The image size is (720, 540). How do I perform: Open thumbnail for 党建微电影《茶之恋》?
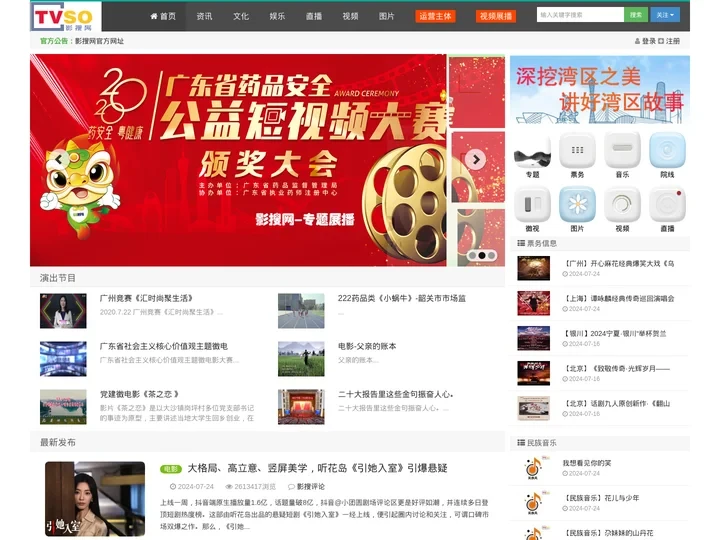(x=63, y=407)
